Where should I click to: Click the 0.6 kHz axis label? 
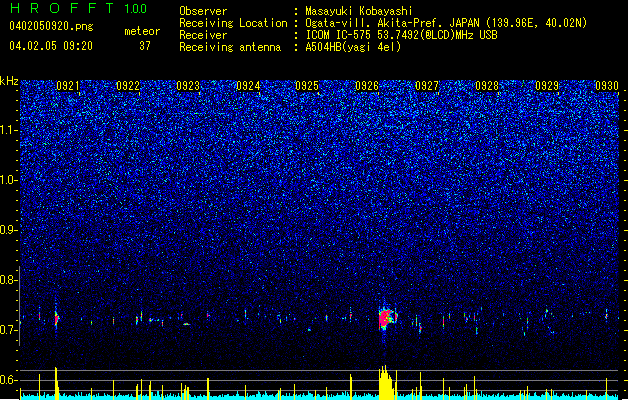(8, 380)
